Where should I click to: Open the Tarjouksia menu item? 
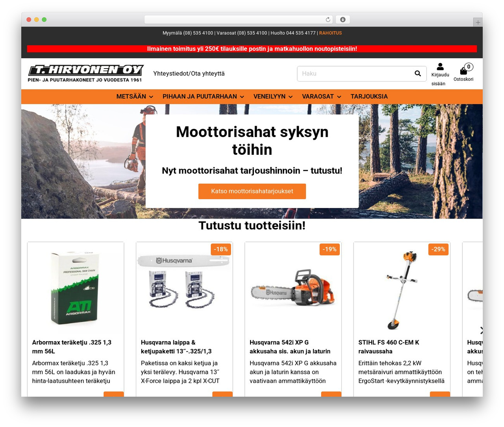pyautogui.click(x=369, y=97)
